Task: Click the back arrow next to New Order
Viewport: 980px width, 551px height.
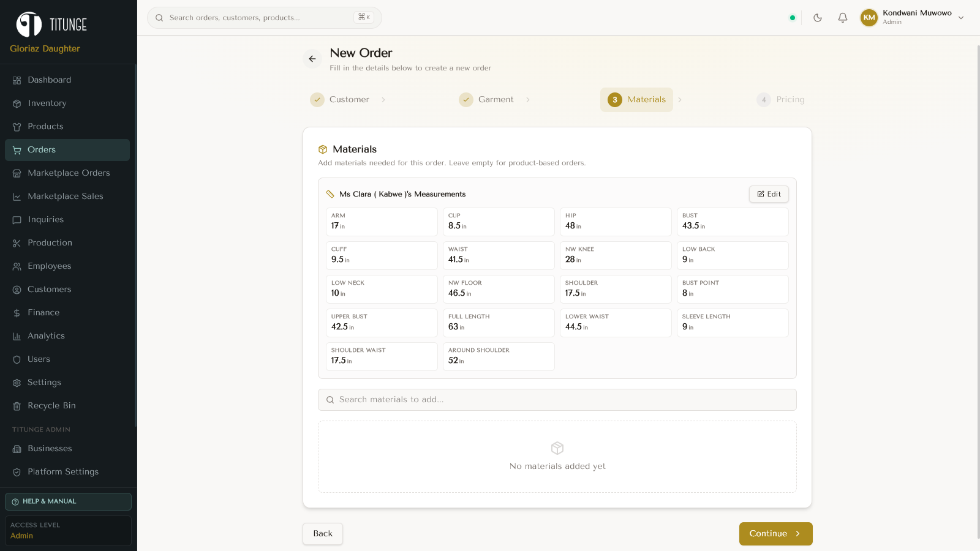Action: click(x=312, y=59)
